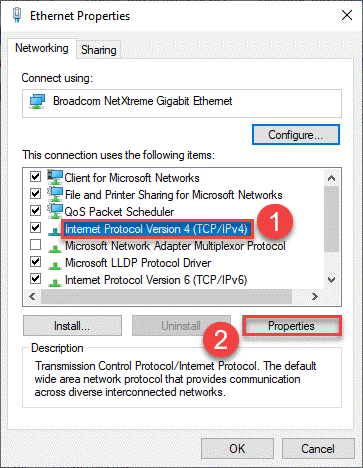This screenshot has height=468, width=363.
Task: Click the list scroll up arrow
Action: click(331, 178)
